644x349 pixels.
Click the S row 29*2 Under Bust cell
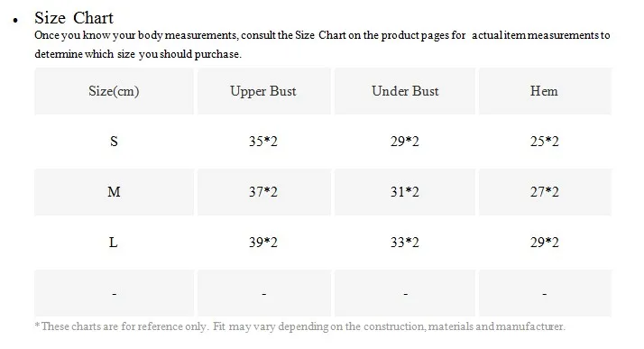pos(405,142)
